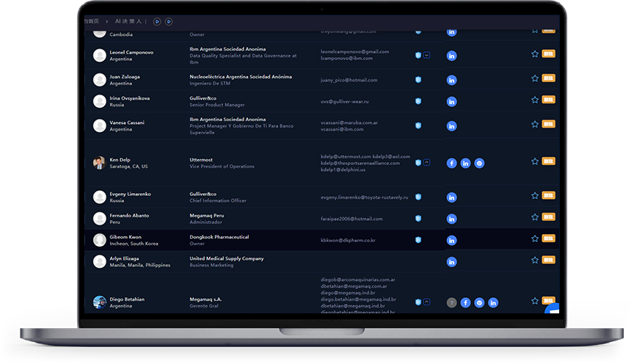Click Diego Betahian's gray question-mark icon
This screenshot has width=634, height=364.
point(451,302)
